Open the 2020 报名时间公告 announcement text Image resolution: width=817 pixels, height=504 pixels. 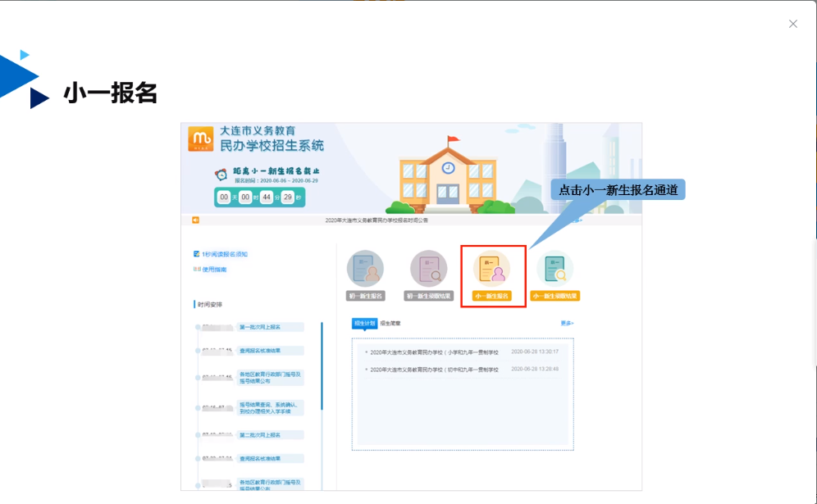(376, 220)
